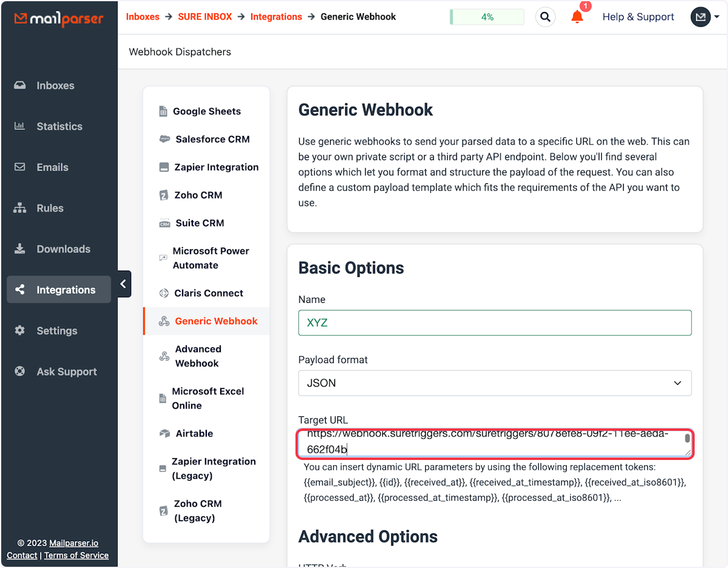This screenshot has height=568, width=728.
Task: Click the Suite CRM icon
Action: coord(164,223)
